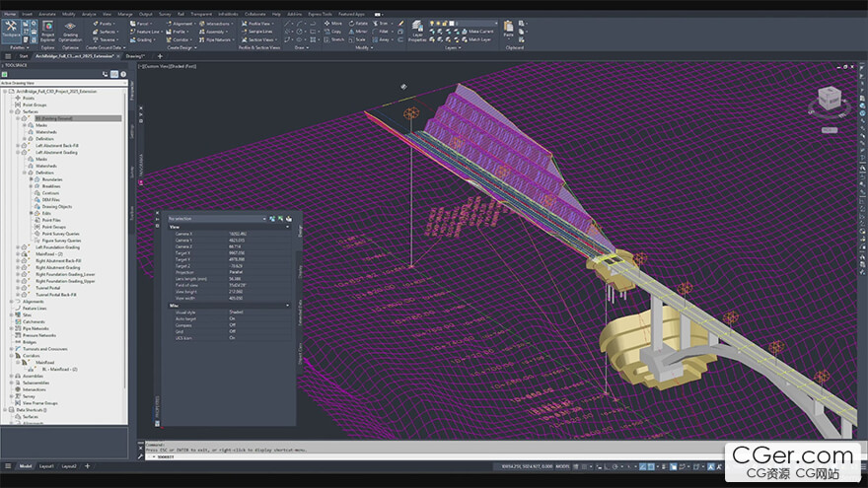The width and height of the screenshot is (868, 488).
Task: Click Match Layer tool
Action: click(x=476, y=39)
